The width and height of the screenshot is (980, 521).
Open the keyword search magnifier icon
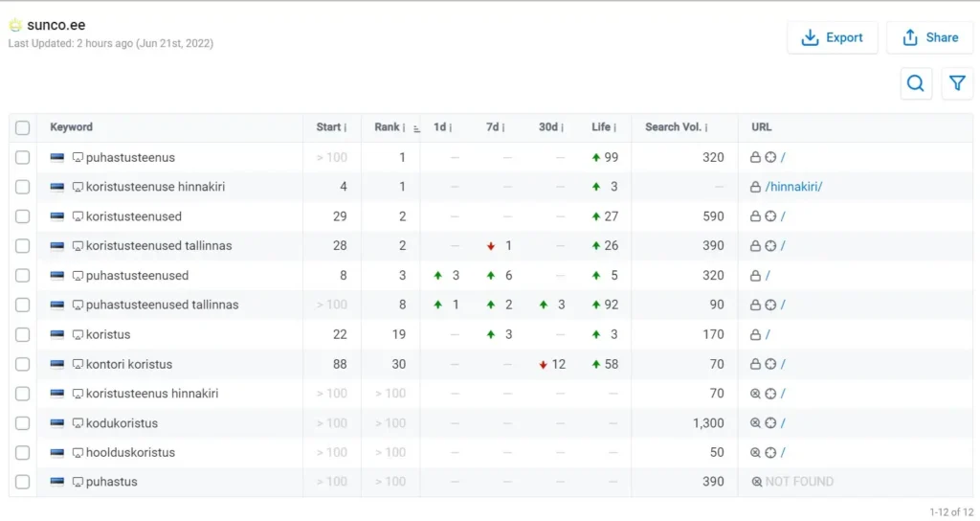[x=916, y=84]
